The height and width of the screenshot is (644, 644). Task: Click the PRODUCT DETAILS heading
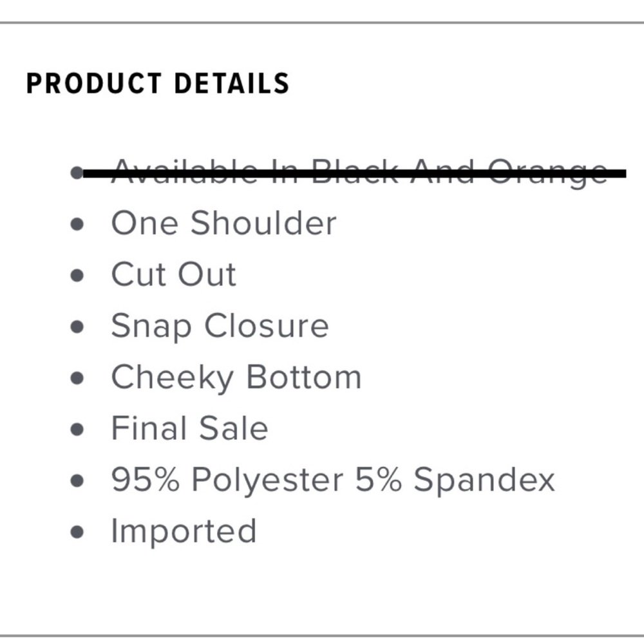coord(158,83)
